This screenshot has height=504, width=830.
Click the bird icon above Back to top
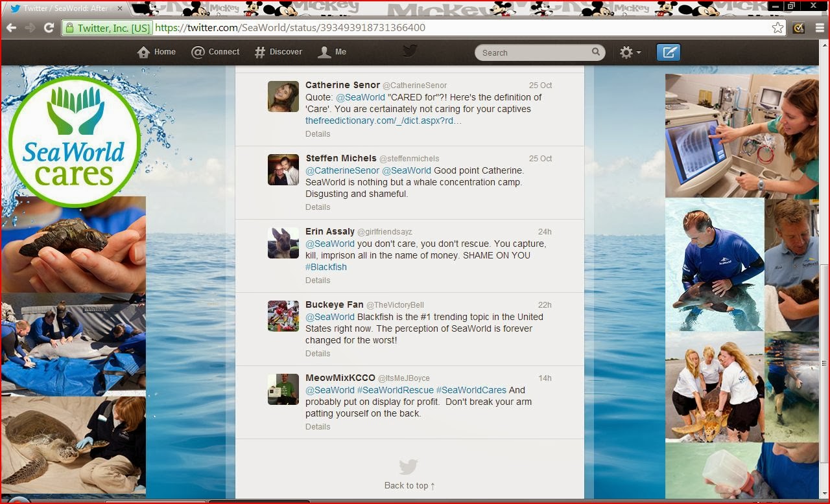pyautogui.click(x=408, y=467)
